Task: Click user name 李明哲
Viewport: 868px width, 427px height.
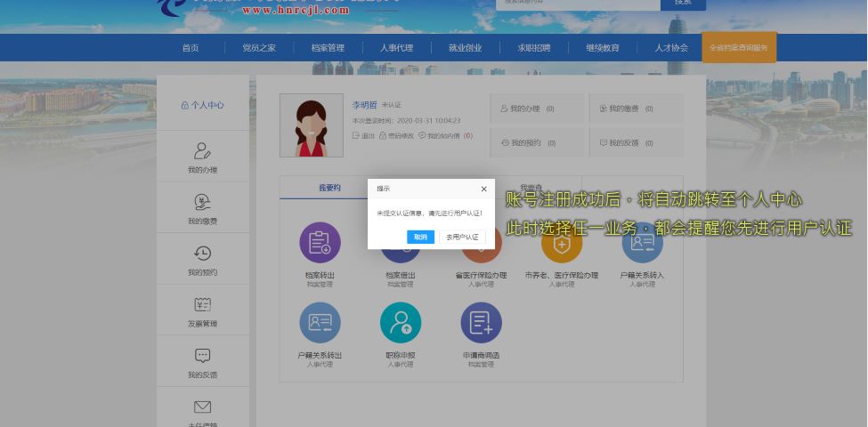Action: click(364, 105)
